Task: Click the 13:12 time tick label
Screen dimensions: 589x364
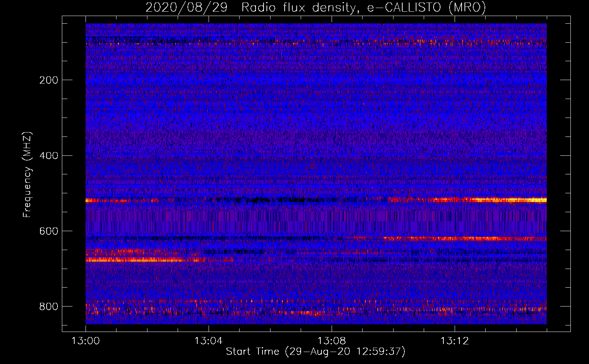Action: coord(455,341)
